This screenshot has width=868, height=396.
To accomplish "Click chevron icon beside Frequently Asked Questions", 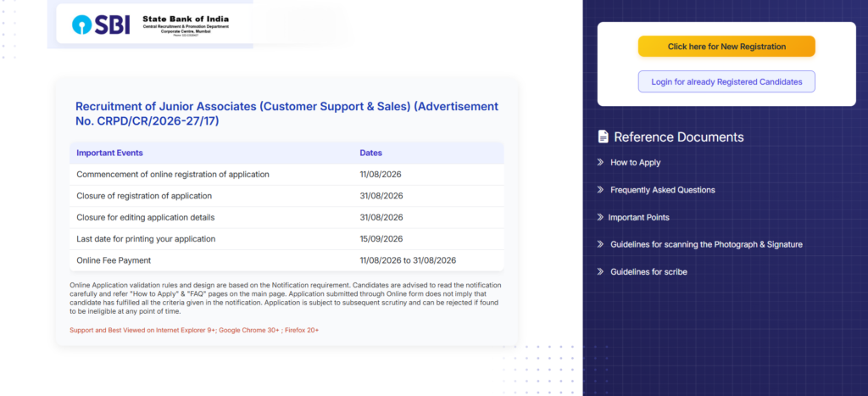I will (600, 189).
